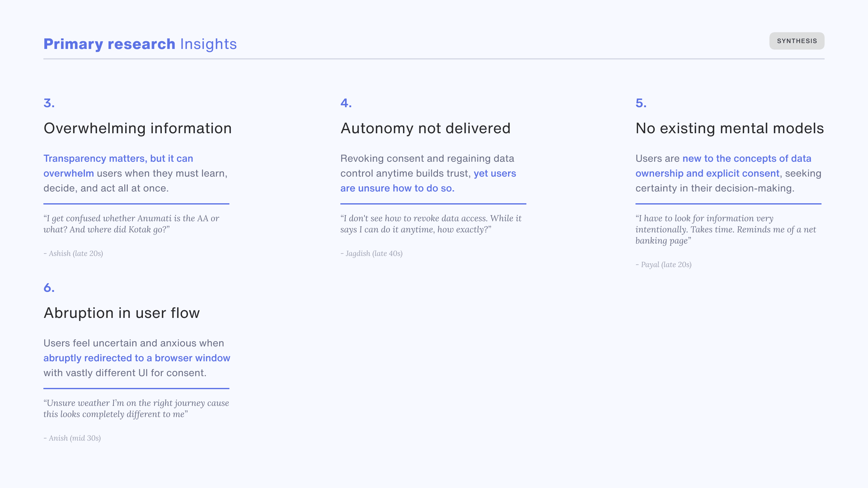
Task: Select the number 6. label
Action: tap(49, 288)
